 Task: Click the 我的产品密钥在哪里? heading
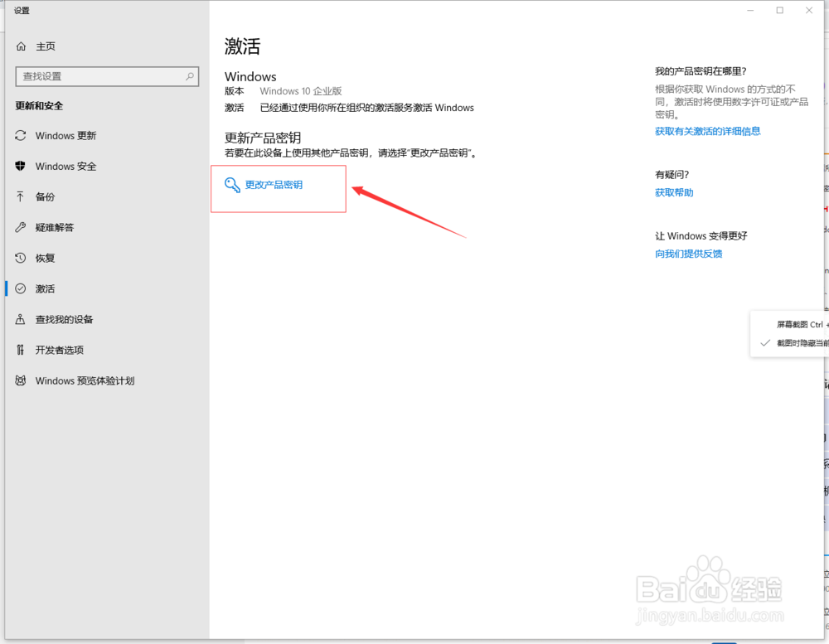pyautogui.click(x=701, y=71)
